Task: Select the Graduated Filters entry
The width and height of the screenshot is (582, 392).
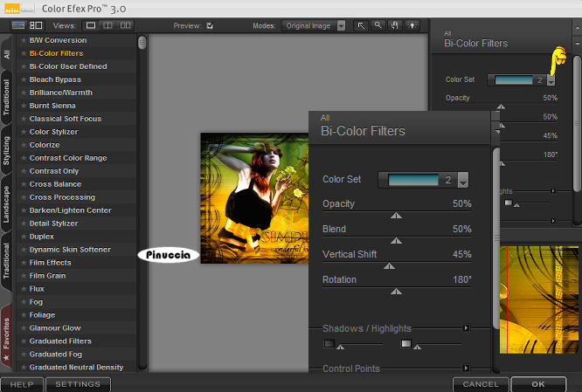Action: point(60,341)
